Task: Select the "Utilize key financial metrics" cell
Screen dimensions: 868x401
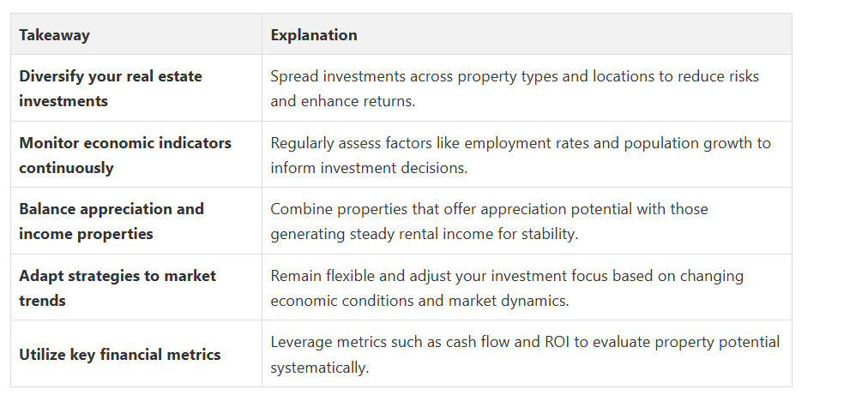Action: pyautogui.click(x=120, y=355)
